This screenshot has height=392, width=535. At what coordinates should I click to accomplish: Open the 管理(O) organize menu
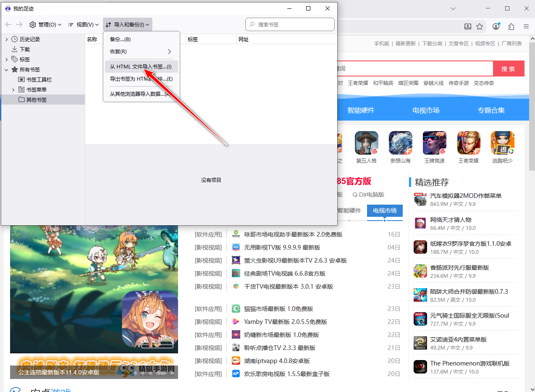pyautogui.click(x=45, y=25)
